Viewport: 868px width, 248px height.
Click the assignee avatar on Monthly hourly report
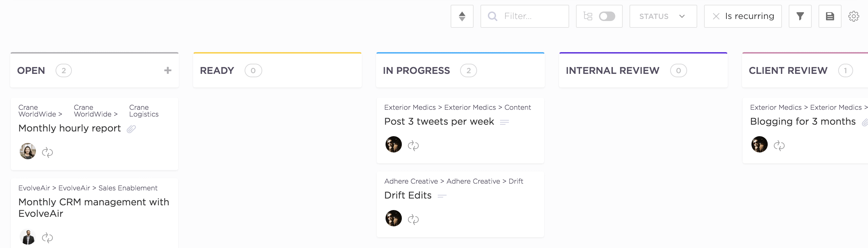[28, 151]
